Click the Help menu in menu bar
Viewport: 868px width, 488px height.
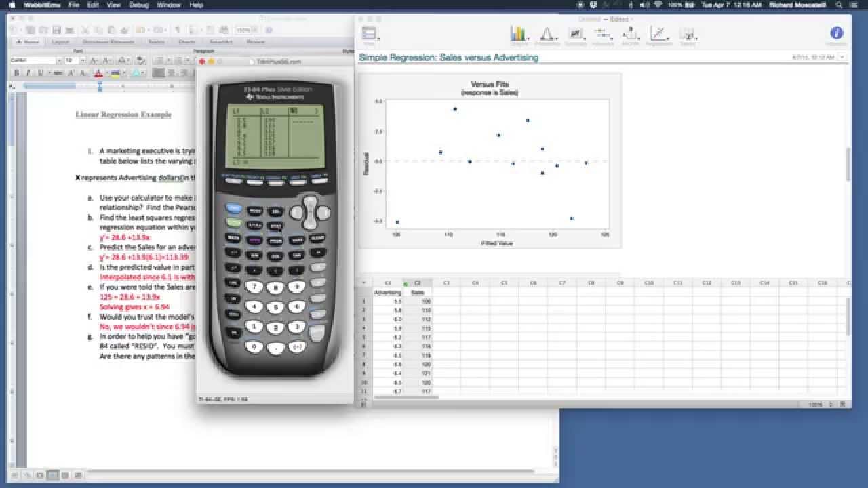click(x=196, y=5)
